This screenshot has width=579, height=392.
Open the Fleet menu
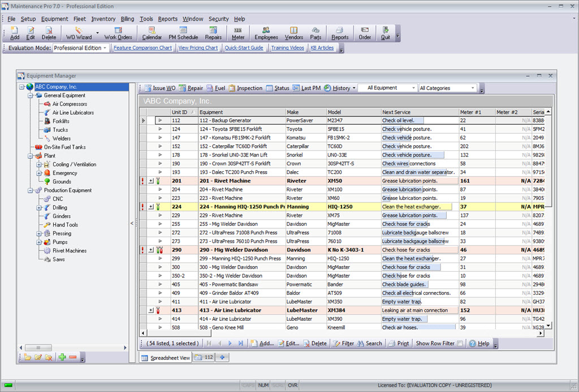coord(79,19)
